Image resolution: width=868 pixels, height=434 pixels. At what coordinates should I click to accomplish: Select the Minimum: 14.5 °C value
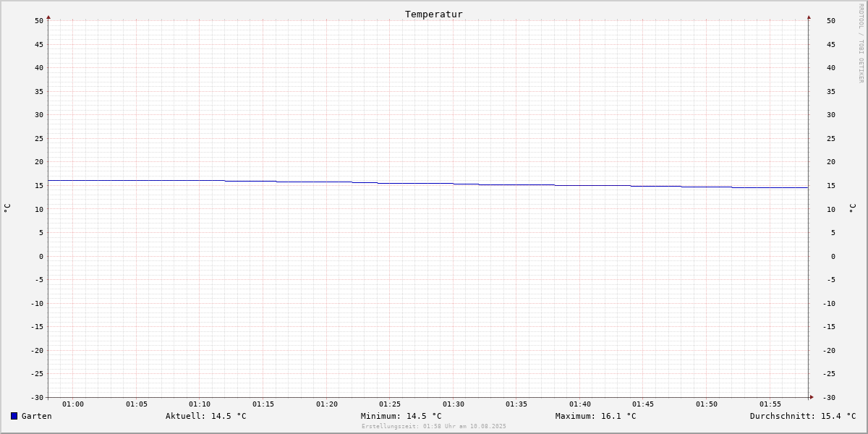[x=401, y=416]
